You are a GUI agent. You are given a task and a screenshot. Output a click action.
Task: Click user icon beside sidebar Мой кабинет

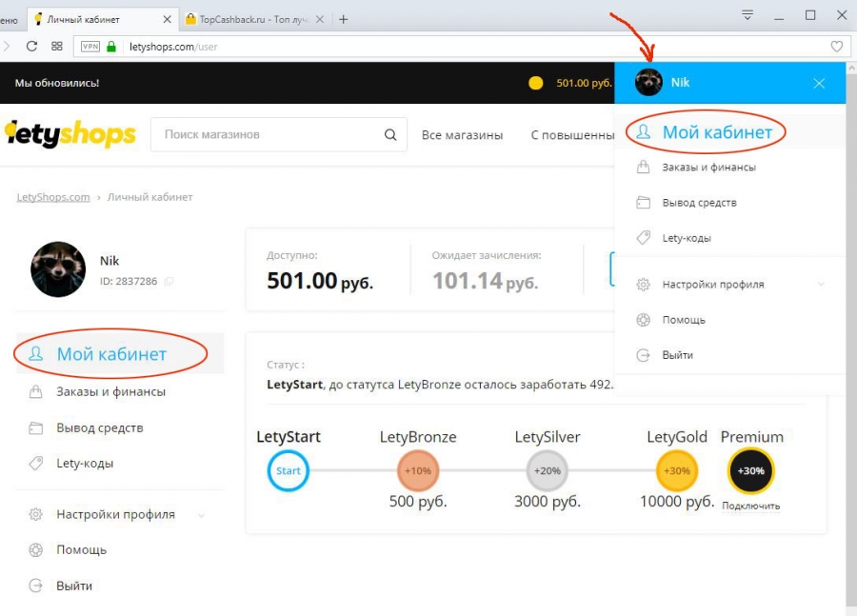(x=35, y=353)
